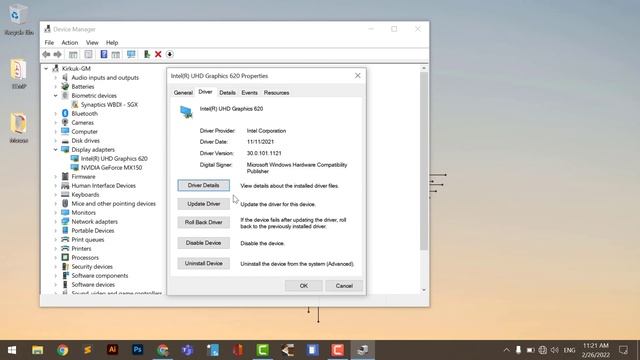Image resolution: width=640 pixels, height=360 pixels.
Task: Toggle the Show/Hide Action Pane toolbar icon
Action: point(116,54)
